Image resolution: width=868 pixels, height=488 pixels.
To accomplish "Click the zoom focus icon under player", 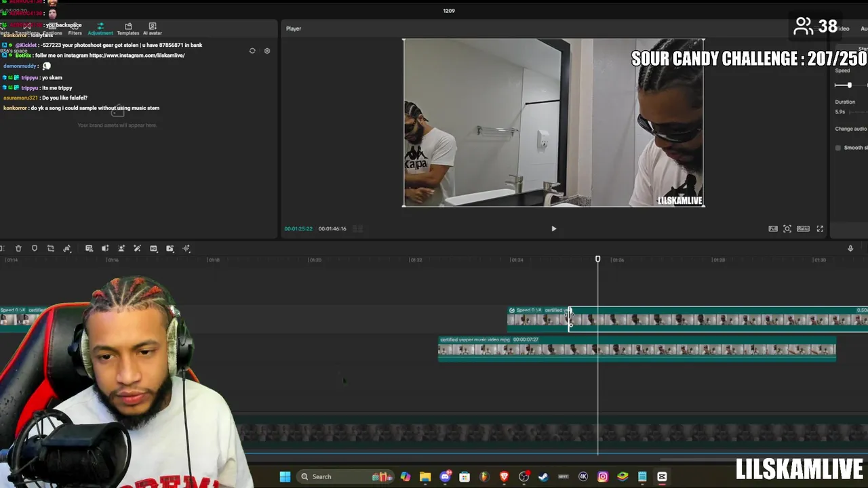I will tap(787, 229).
